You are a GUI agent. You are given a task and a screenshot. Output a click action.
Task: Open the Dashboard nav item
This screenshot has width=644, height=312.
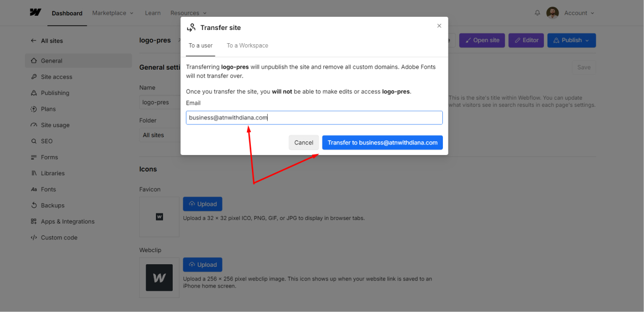click(x=67, y=13)
